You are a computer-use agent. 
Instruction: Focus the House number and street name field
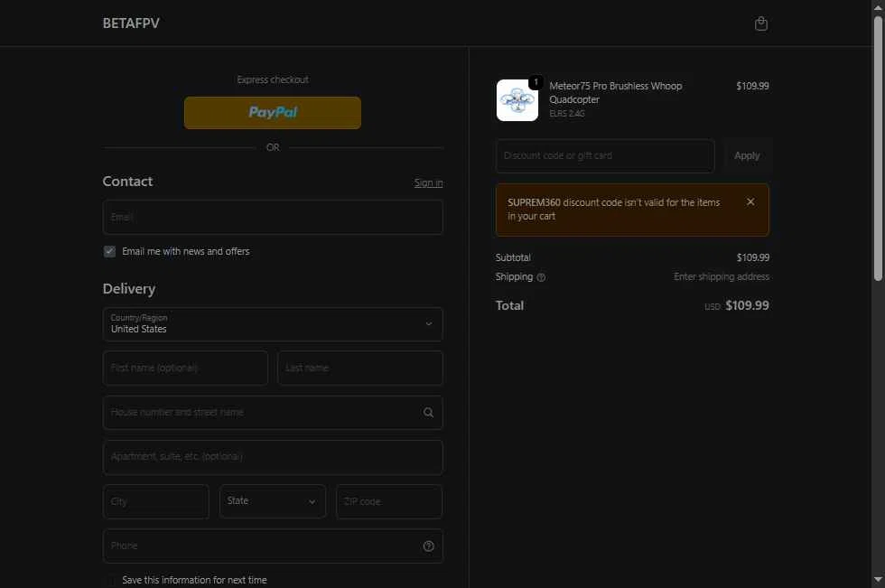[x=273, y=413]
